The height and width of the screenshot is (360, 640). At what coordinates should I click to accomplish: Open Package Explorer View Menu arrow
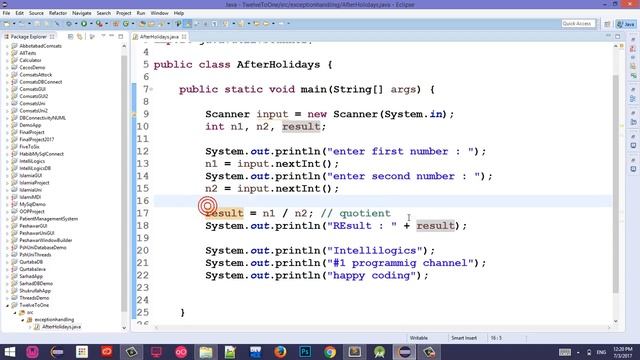(103, 36)
